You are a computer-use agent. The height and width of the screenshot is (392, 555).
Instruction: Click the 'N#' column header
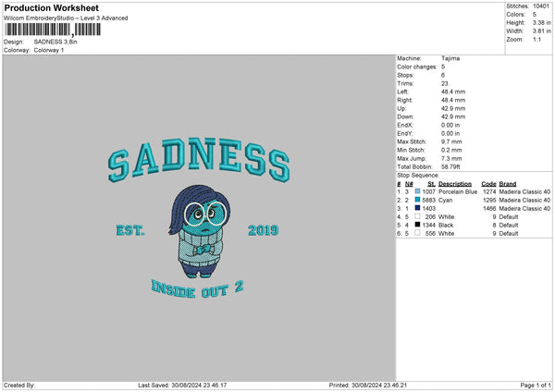point(409,184)
